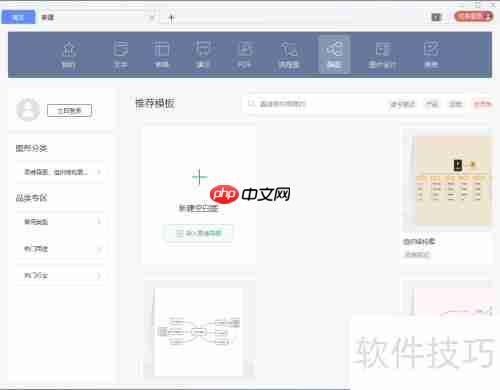Image resolution: width=500 pixels, height=390 pixels.
Task: Select the 表格 spreadsheet type icon
Action: 162,55
